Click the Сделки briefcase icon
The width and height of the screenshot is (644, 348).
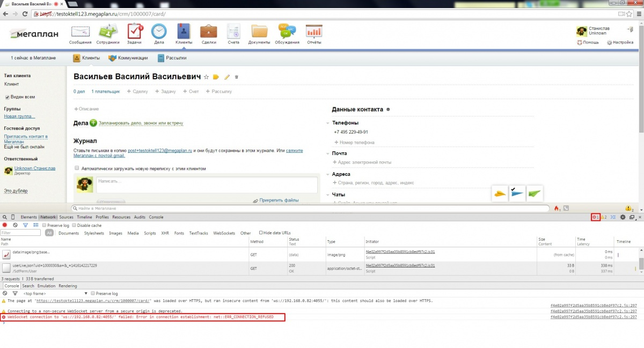(x=209, y=32)
